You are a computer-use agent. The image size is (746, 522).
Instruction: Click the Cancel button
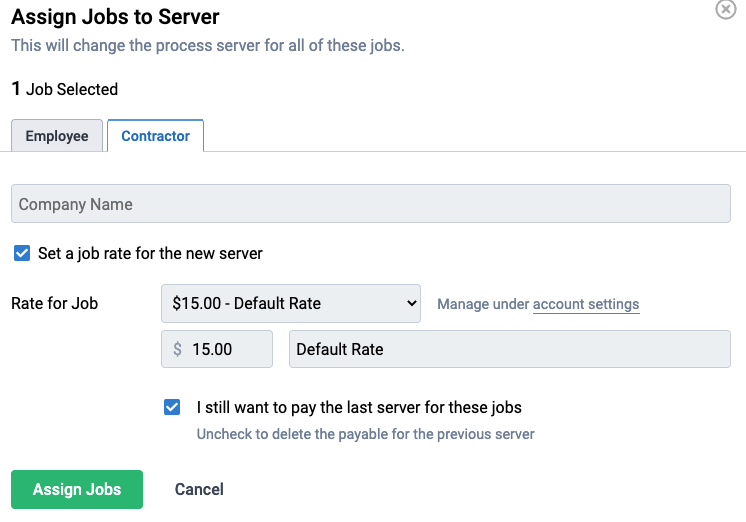point(199,489)
